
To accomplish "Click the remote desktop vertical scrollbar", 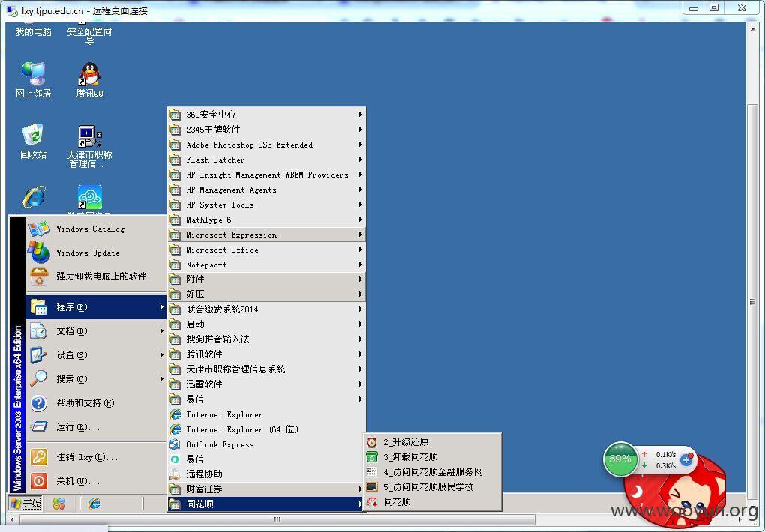I will pos(752,302).
